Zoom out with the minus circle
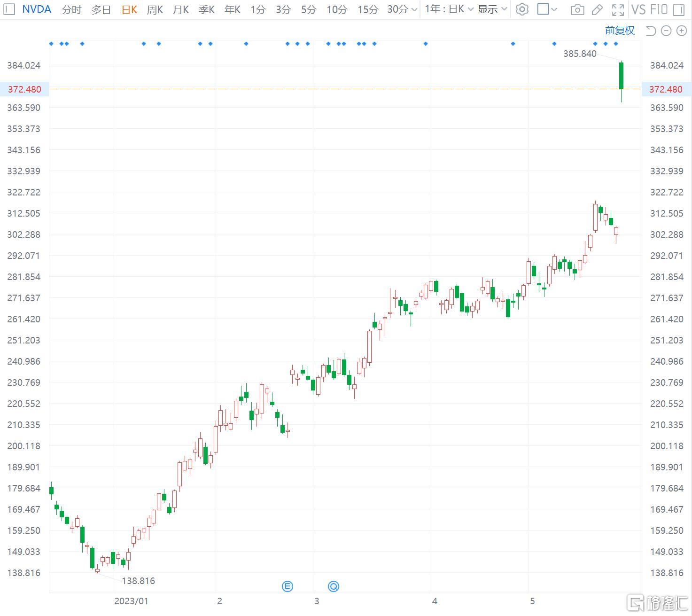The width and height of the screenshot is (692, 616). coord(666,31)
